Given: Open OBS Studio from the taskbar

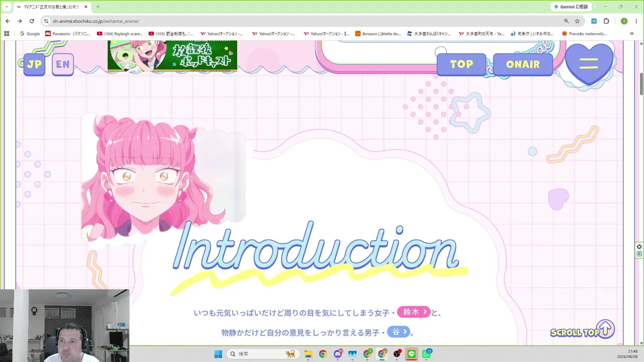Looking at the screenshot, I should pos(397,354).
